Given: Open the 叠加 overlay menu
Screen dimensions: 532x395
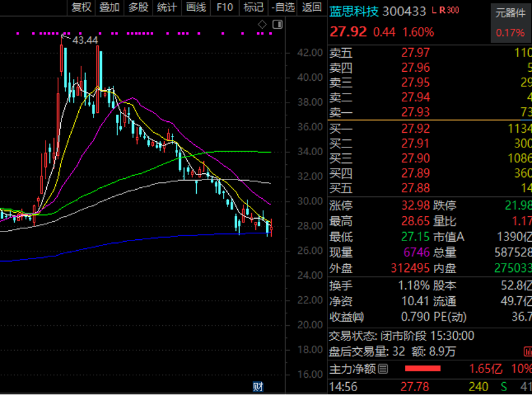Looking at the screenshot, I should (x=110, y=7).
